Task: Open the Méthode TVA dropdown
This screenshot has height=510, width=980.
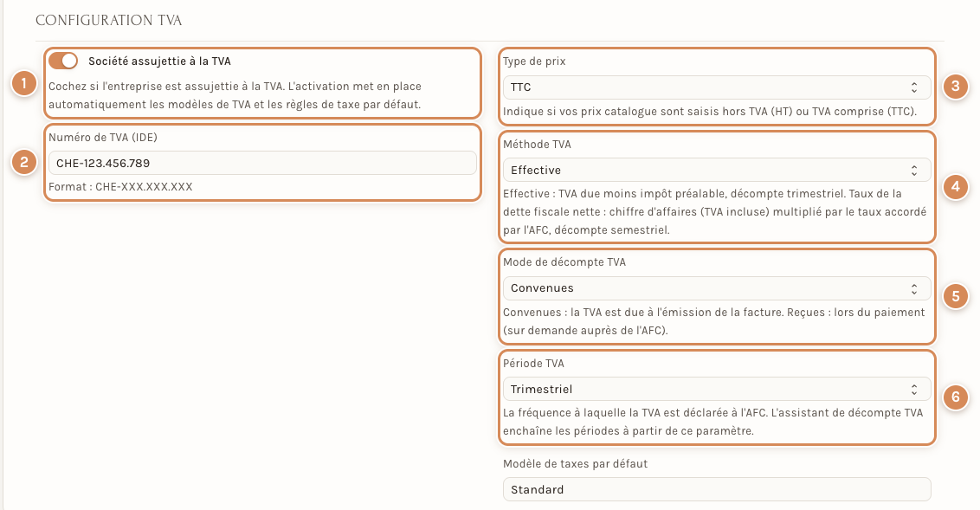Action: coord(717,170)
